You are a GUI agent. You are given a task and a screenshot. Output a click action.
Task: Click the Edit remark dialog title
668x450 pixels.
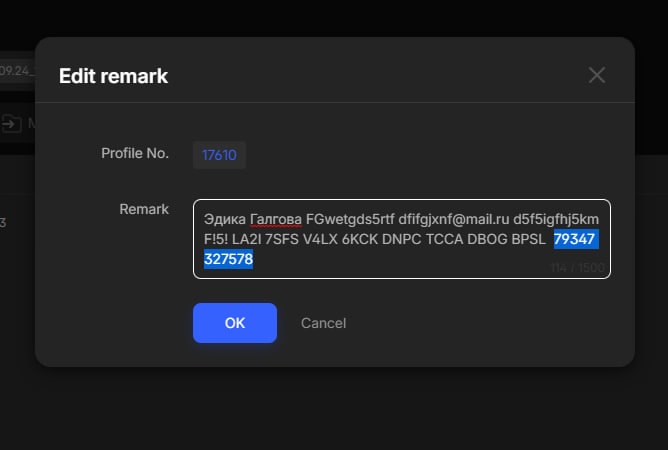tap(113, 76)
